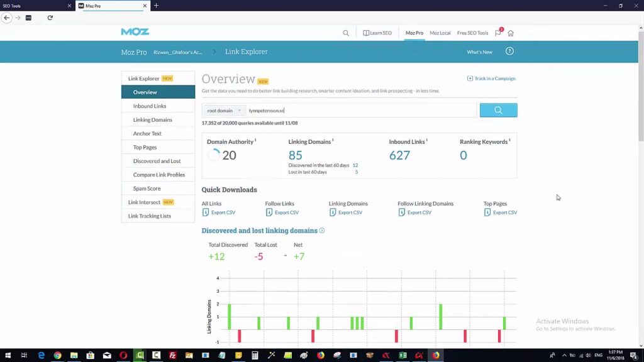Click Ranking Keywords info icon

click(509, 140)
